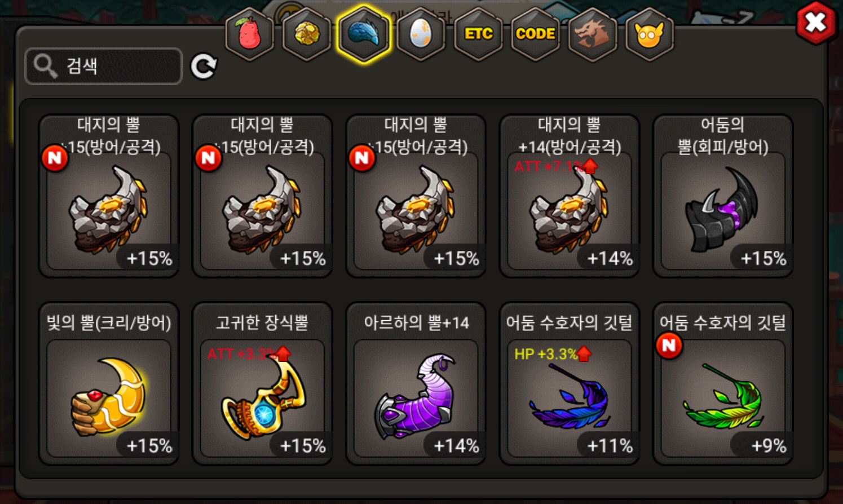
Task: Click the search input field
Action: 104,66
